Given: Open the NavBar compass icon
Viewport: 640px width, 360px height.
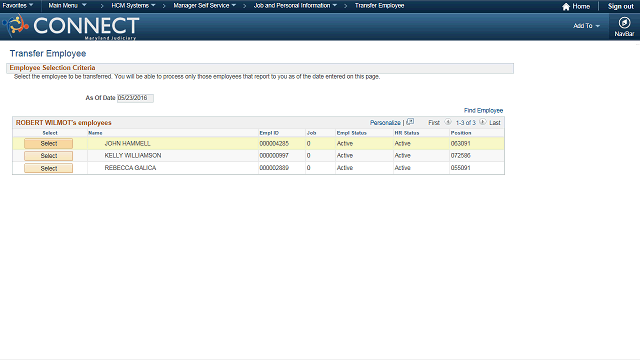Looking at the screenshot, I should [x=624, y=23].
